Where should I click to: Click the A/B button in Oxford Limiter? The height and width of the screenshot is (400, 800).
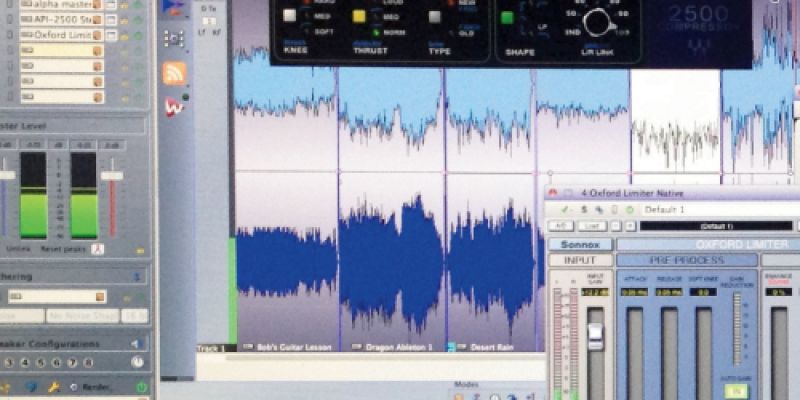pyautogui.click(x=559, y=226)
